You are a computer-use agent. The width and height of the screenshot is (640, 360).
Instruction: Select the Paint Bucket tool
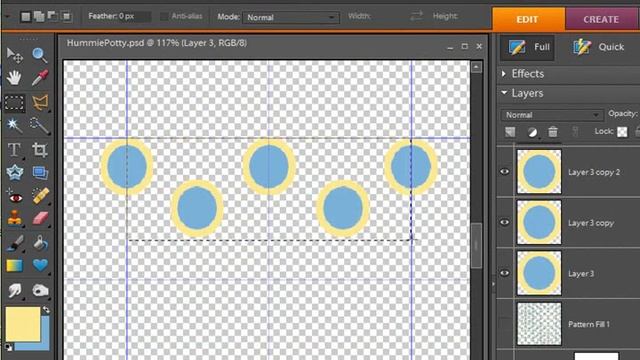[40, 243]
